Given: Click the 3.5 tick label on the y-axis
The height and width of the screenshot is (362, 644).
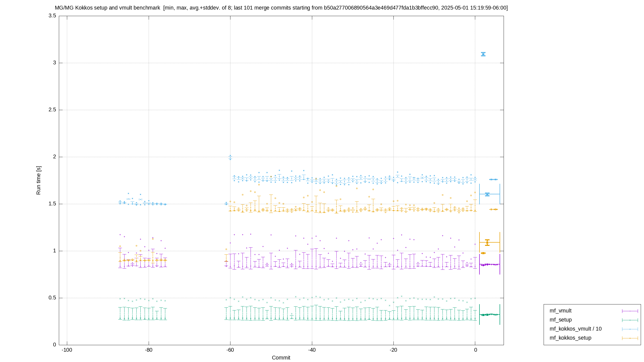Looking at the screenshot, I should tap(52, 16).
